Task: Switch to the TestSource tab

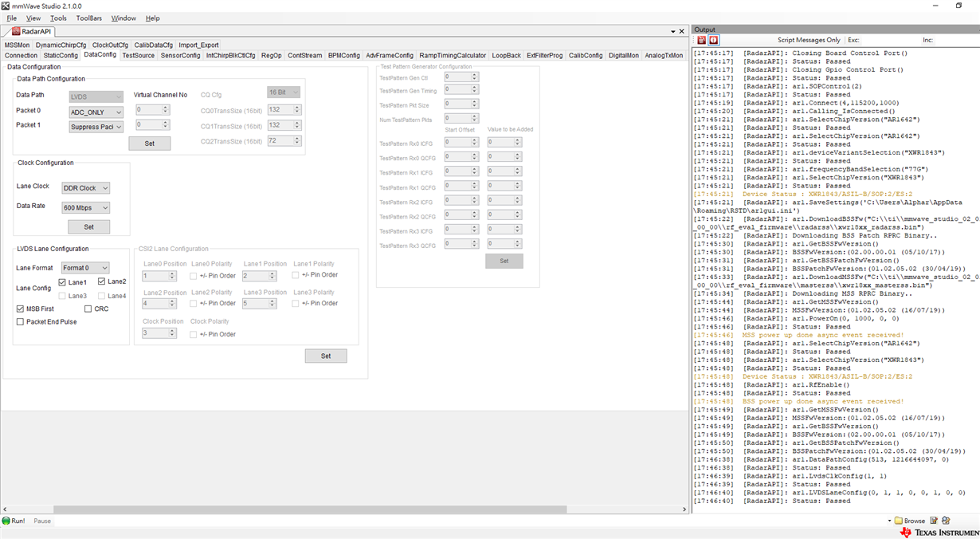Action: point(139,56)
